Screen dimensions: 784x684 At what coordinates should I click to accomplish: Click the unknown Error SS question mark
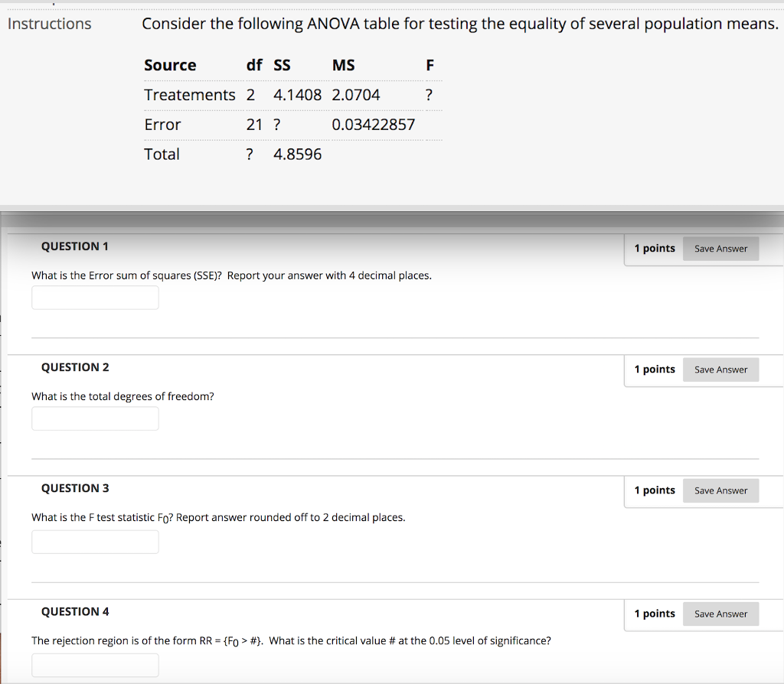pyautogui.click(x=276, y=125)
